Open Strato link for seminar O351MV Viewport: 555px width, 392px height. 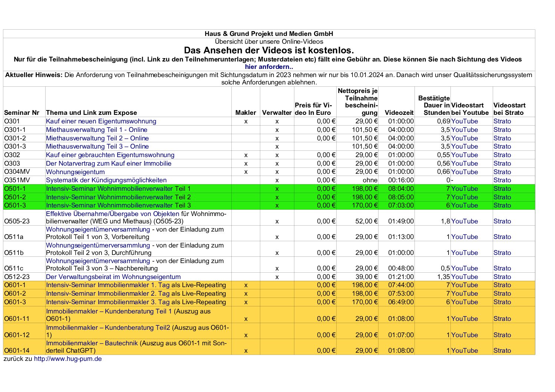[502, 180]
